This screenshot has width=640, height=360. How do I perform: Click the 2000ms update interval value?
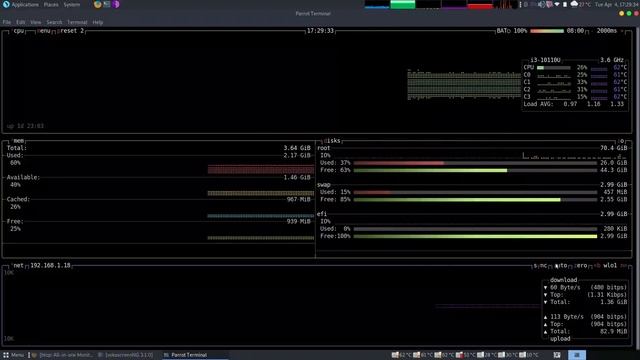[x=607, y=31]
